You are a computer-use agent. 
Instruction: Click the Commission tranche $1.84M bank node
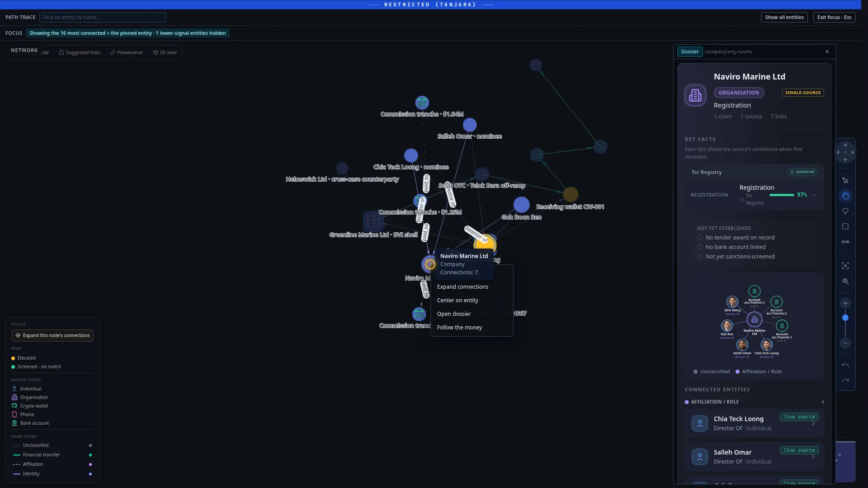(x=422, y=103)
